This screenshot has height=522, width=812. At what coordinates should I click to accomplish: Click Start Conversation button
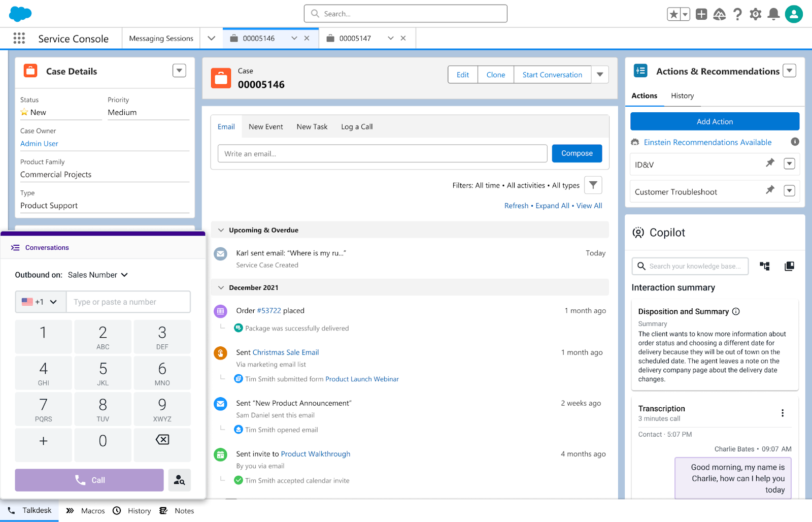[x=552, y=75]
